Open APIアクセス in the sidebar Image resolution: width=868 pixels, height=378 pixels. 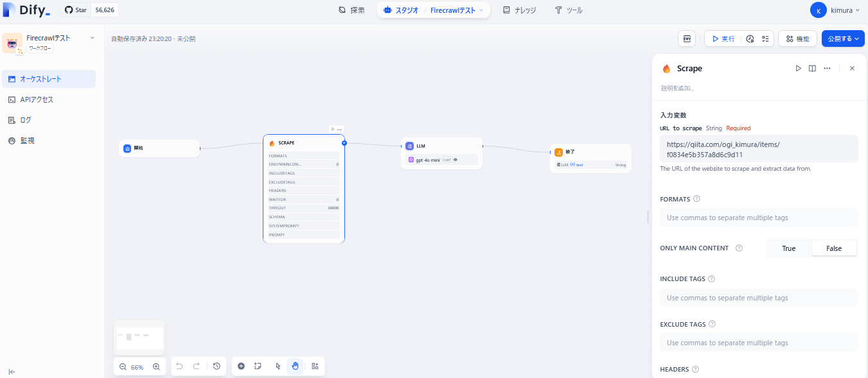coord(49,99)
